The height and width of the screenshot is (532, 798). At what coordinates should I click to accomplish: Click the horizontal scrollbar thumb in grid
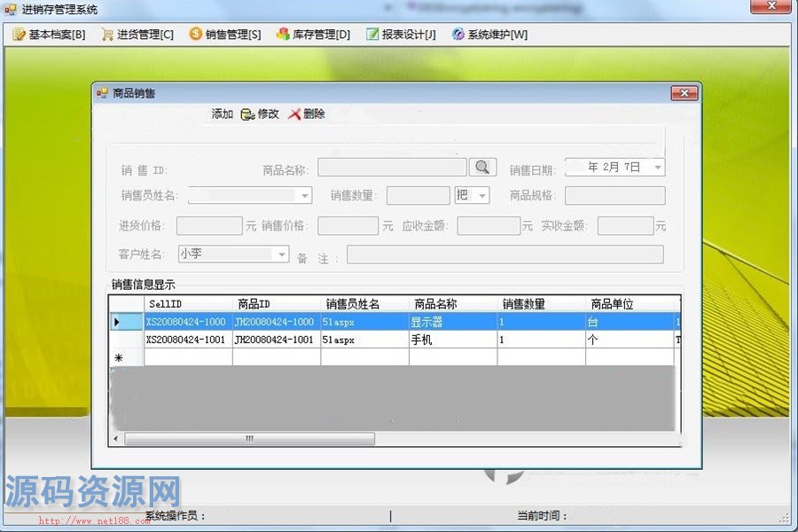[x=249, y=439]
